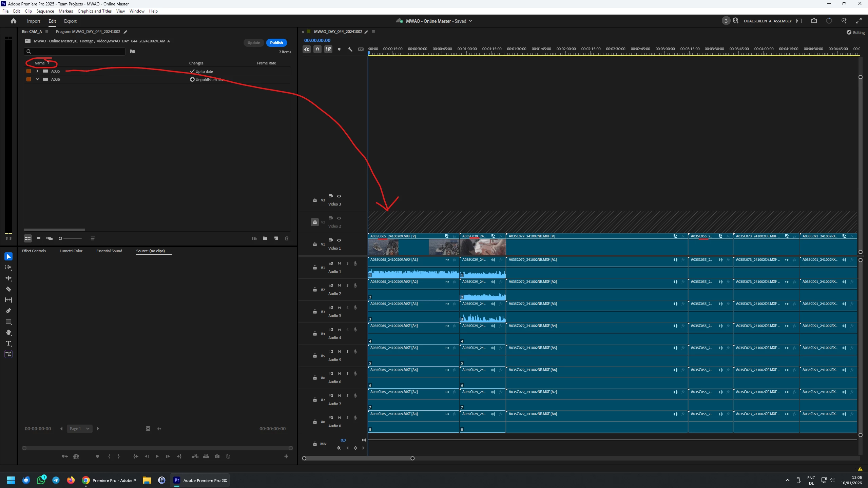Open timeline wrench display settings

coord(350,49)
